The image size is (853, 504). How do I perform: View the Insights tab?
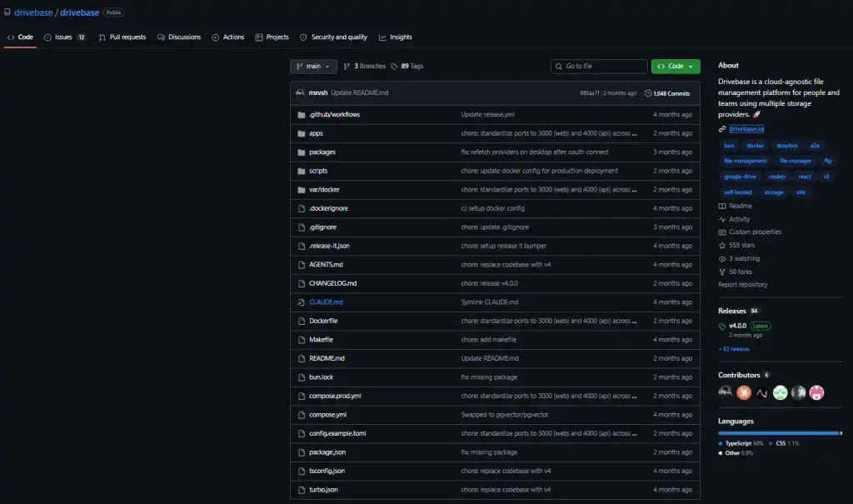(x=396, y=37)
